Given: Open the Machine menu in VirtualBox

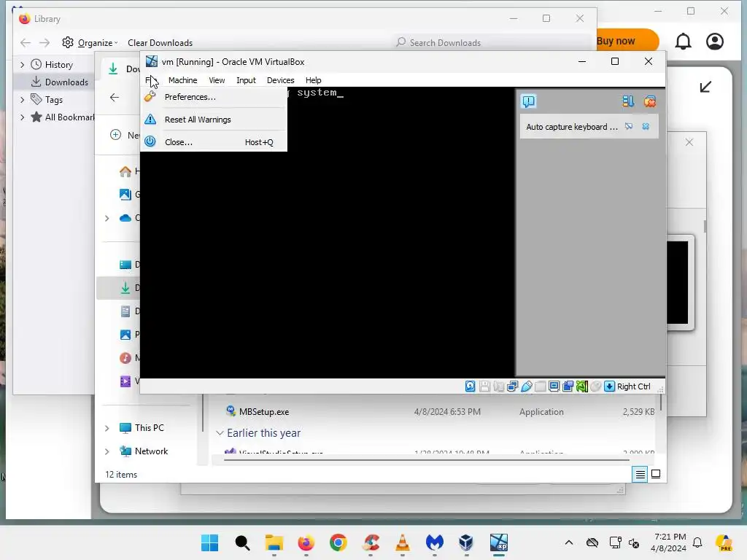Looking at the screenshot, I should [182, 80].
